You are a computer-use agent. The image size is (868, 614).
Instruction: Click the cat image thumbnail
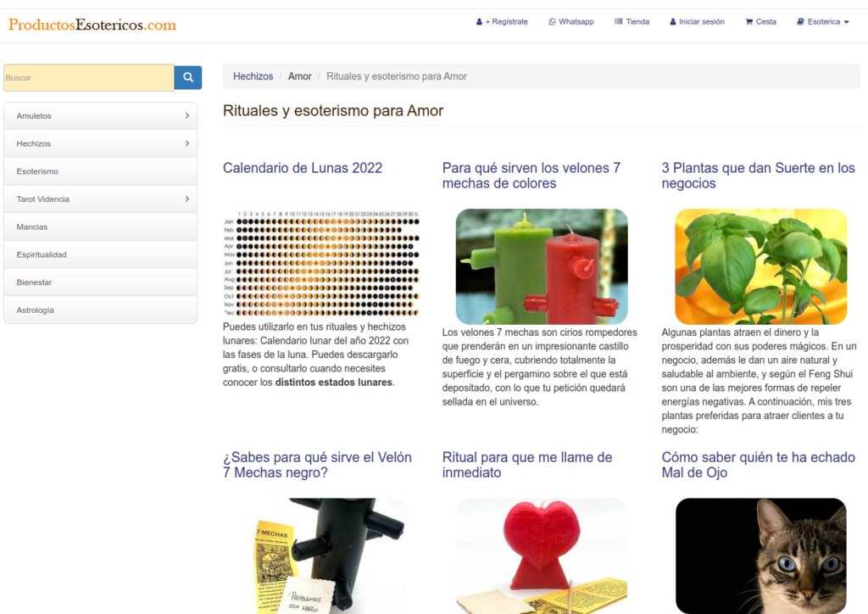tap(760, 555)
